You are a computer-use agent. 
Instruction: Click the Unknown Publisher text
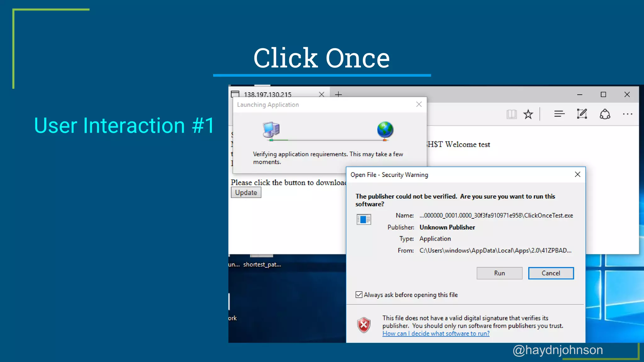point(447,227)
